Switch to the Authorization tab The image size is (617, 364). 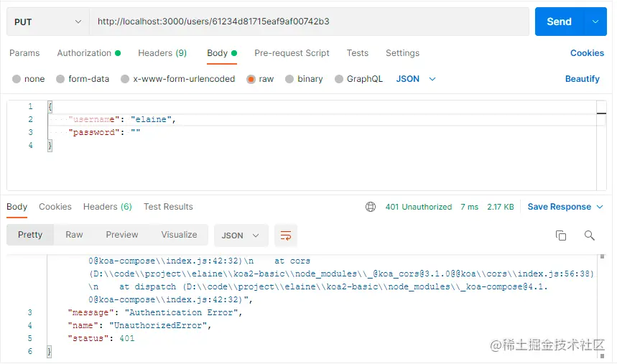click(x=88, y=53)
